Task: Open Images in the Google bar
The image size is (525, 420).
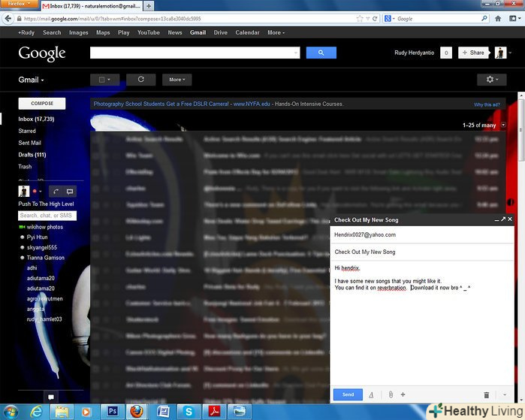Action: 78,32
